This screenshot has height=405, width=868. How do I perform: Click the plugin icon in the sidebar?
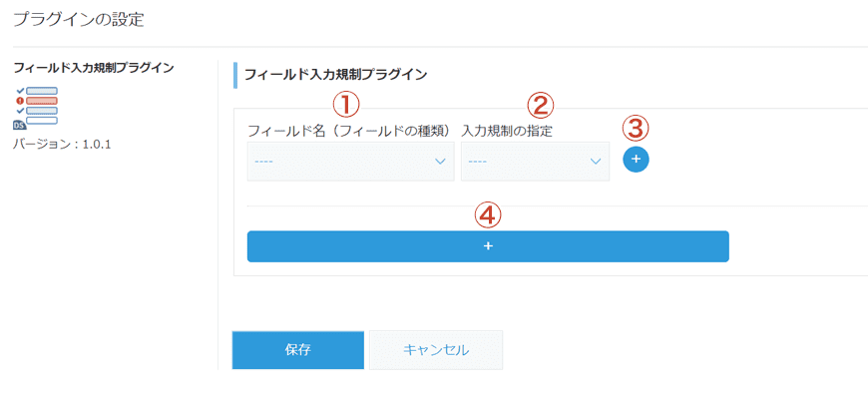tap(36, 108)
